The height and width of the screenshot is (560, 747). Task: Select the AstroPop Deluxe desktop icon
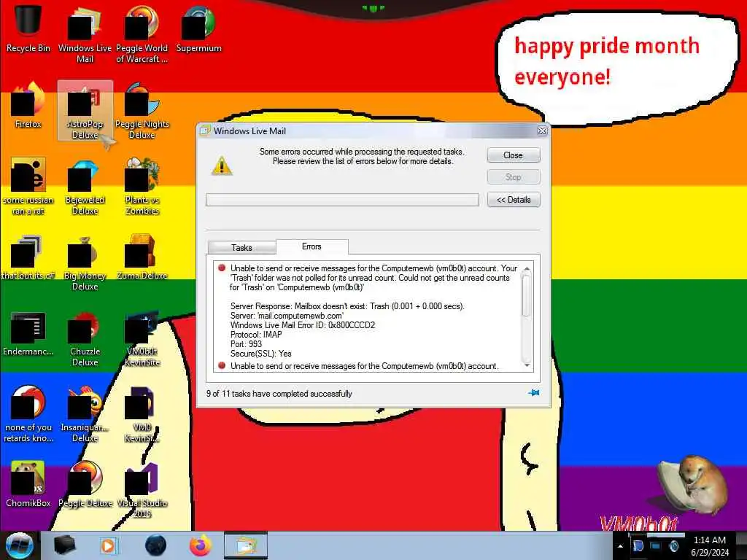point(85,111)
